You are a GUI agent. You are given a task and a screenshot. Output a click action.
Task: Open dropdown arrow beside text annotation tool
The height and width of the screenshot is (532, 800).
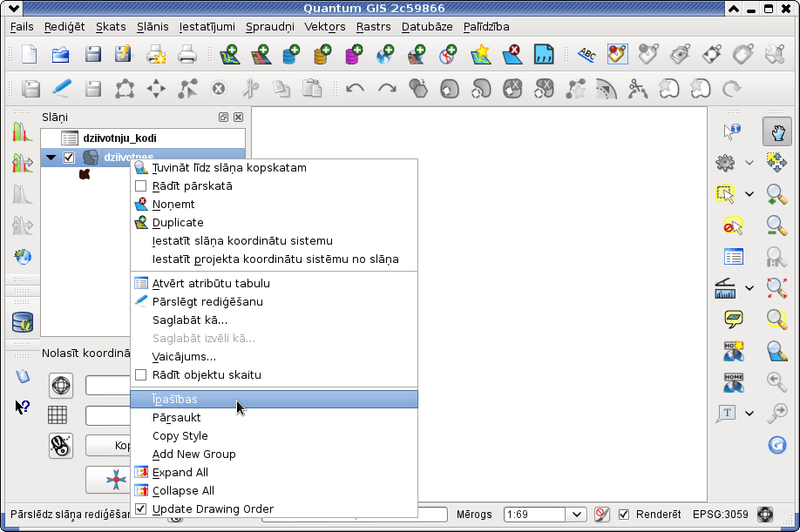(749, 414)
